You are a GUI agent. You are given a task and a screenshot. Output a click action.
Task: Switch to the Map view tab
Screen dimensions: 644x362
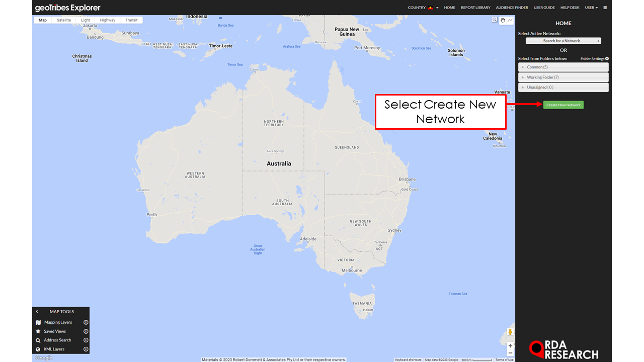(43, 20)
